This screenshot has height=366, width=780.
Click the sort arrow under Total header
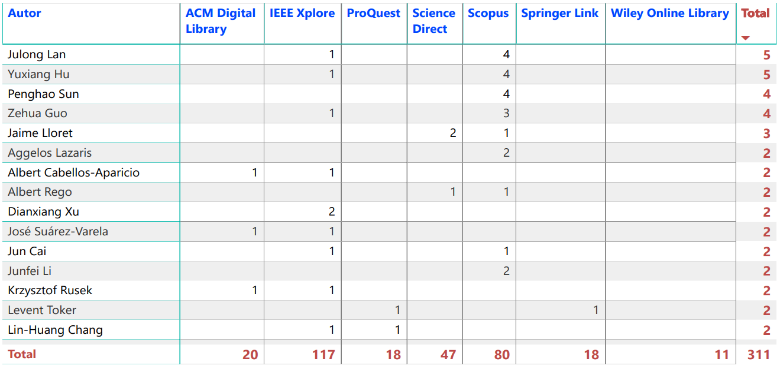tap(745, 38)
